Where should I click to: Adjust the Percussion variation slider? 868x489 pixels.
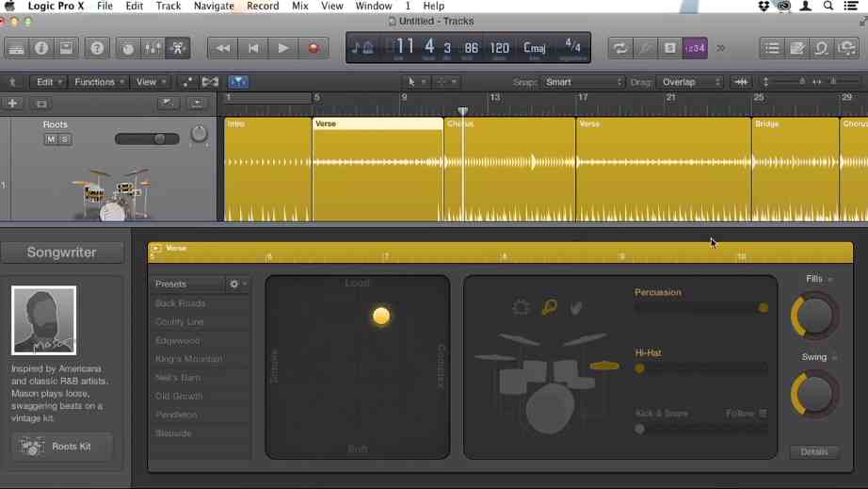pos(701,308)
